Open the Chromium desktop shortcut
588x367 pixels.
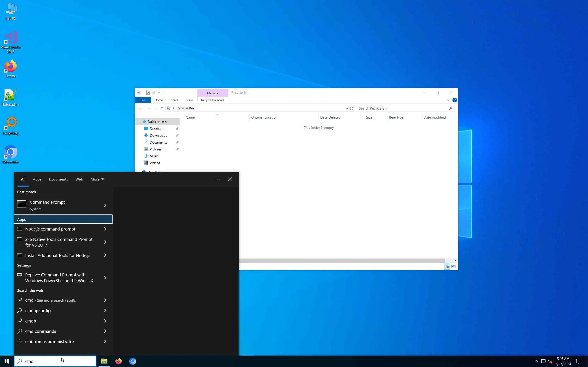point(10,154)
